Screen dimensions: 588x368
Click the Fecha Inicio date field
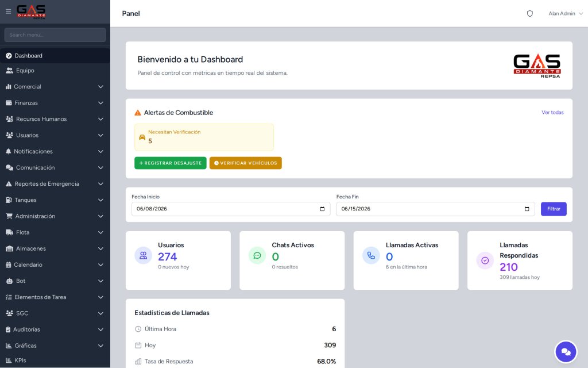point(231,209)
